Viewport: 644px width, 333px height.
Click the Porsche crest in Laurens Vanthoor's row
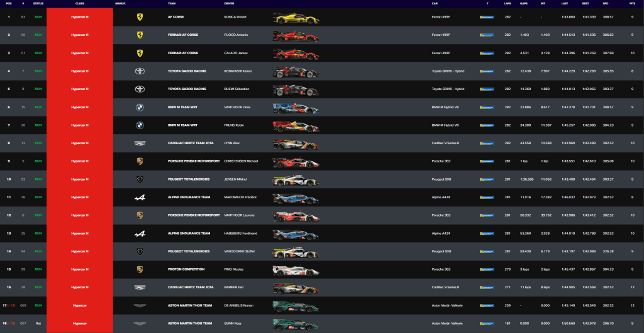point(140,215)
